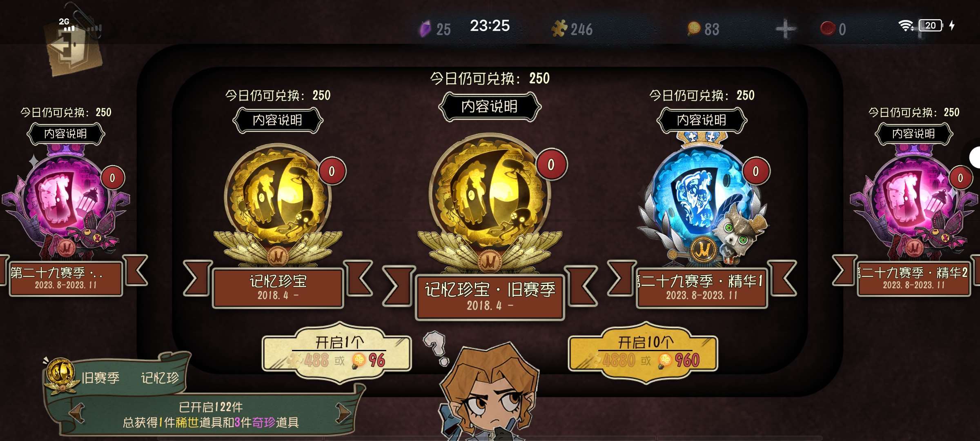Select the center golden Memory Treasure orb
Screen dimensions: 980x441
pyautogui.click(x=490, y=200)
